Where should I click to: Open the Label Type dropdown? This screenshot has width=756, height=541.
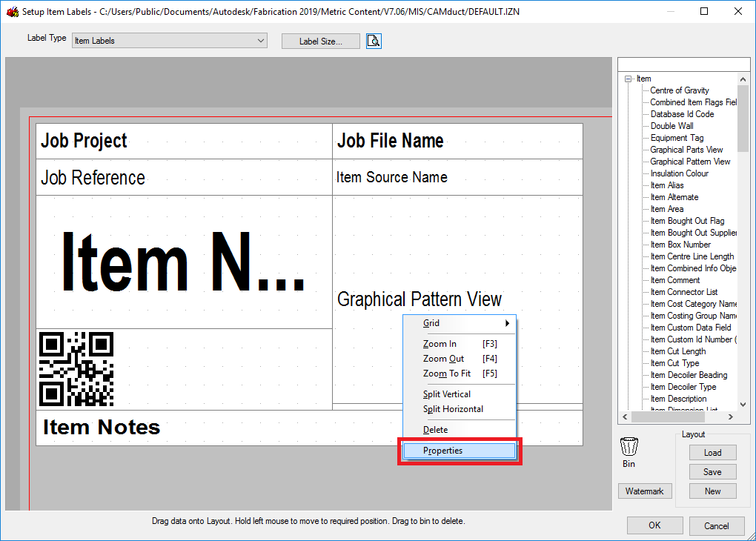(261, 40)
